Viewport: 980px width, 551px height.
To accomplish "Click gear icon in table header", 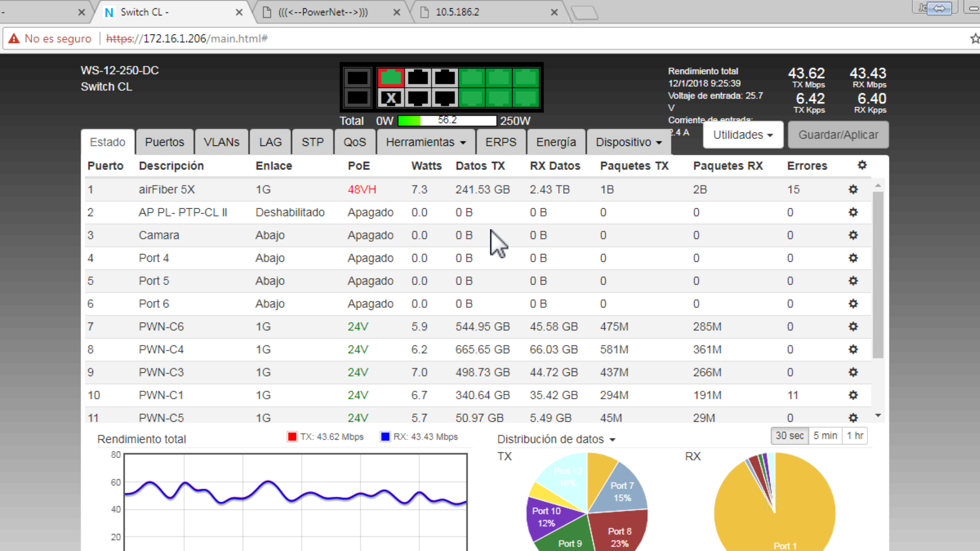I will coord(862,165).
